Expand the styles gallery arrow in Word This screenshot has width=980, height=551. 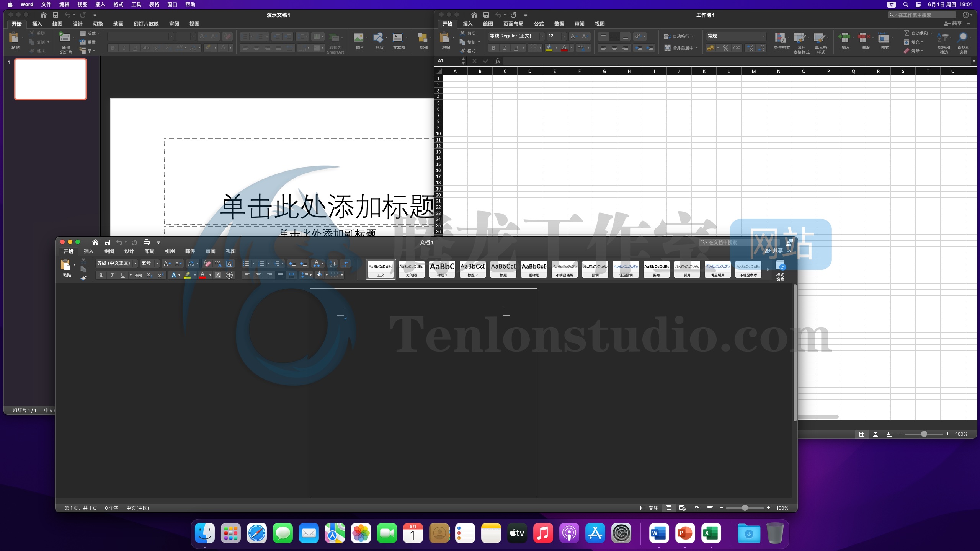click(x=768, y=269)
